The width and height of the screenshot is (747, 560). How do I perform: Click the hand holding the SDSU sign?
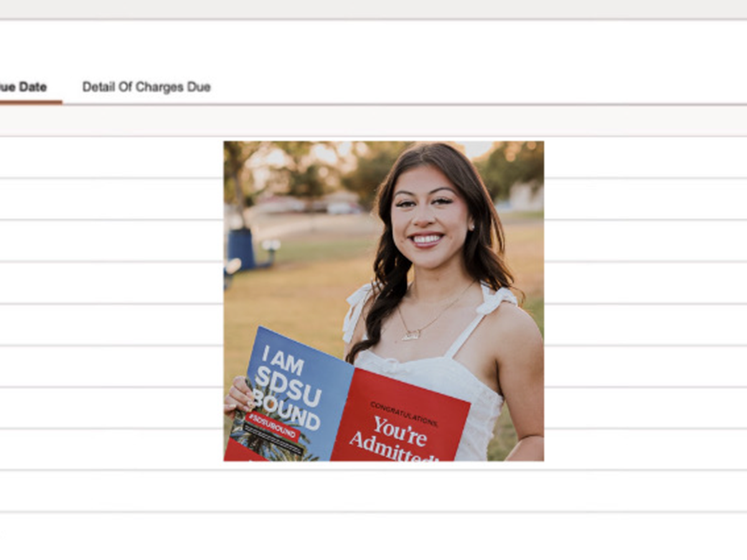coord(238,396)
